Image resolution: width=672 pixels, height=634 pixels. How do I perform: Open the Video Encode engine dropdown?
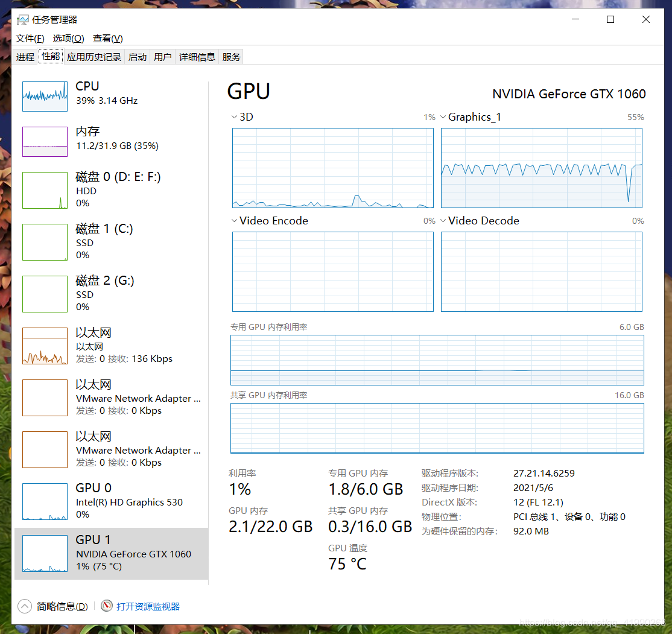coord(234,221)
